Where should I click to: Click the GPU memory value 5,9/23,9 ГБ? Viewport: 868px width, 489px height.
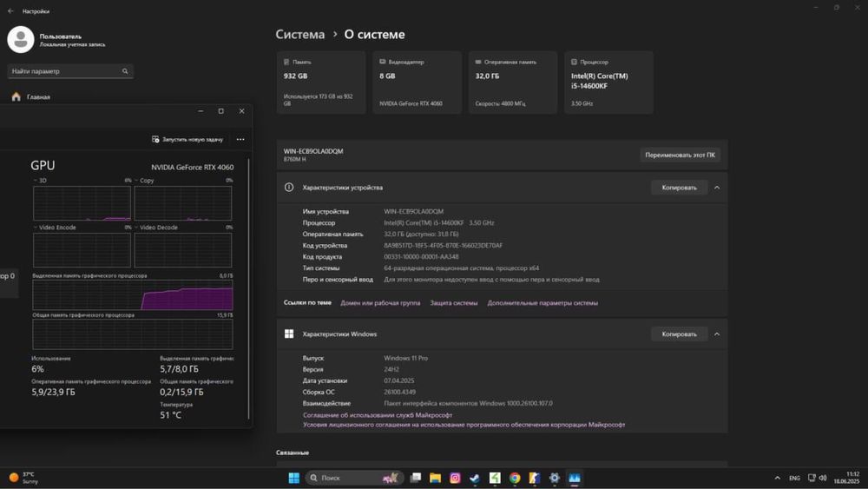tap(53, 392)
